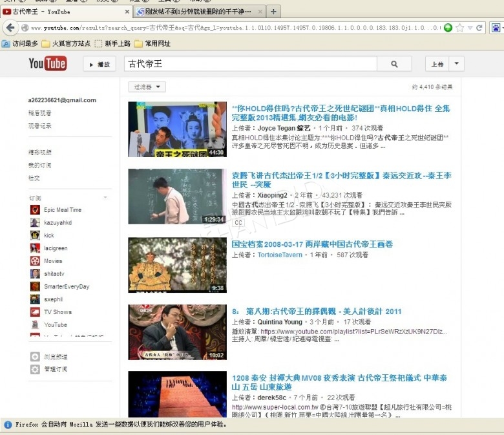Switch to the 刚发帖不到1分钟 tab

tap(200, 12)
